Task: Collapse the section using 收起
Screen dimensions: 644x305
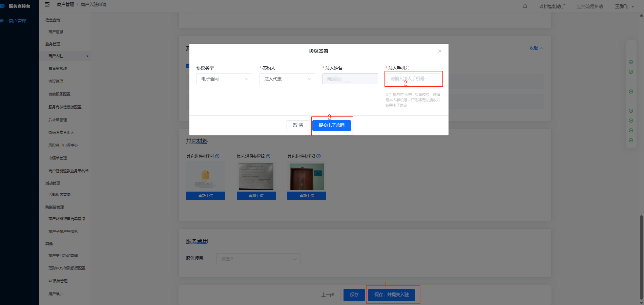Action: [x=536, y=48]
